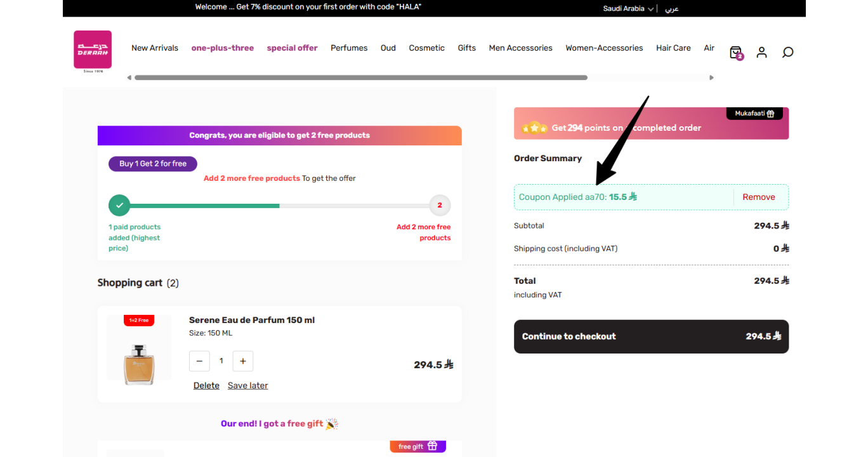Open the user account icon
The width and height of the screenshot is (868, 457).
pyautogui.click(x=761, y=52)
